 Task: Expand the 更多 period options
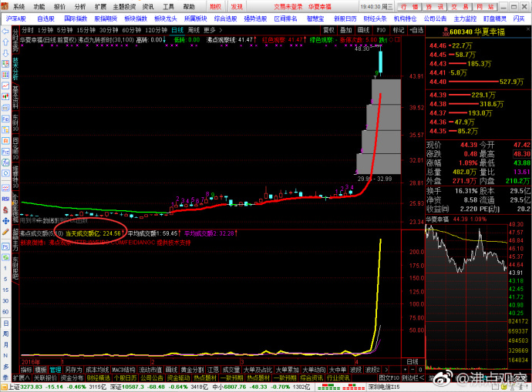click(211, 28)
